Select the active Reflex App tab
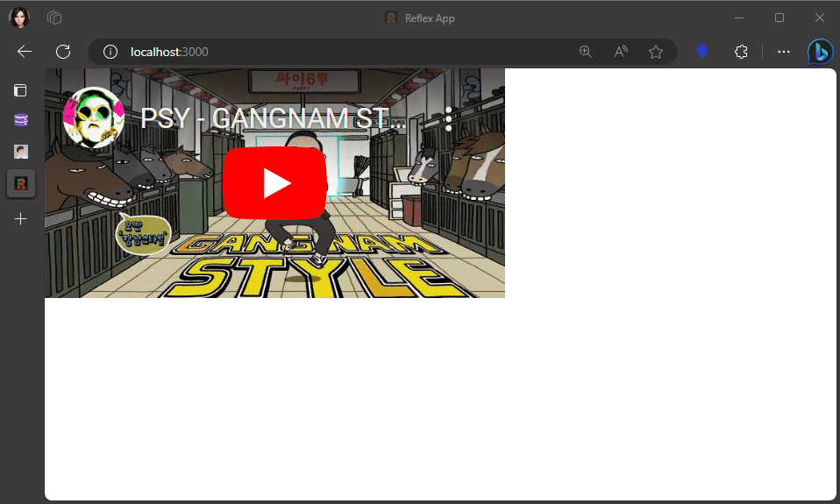The height and width of the screenshot is (504, 840). (21, 184)
